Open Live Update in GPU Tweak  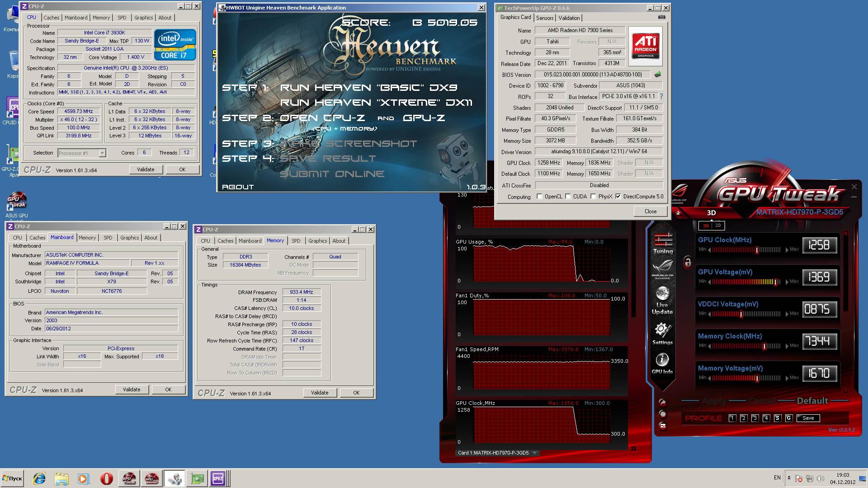(662, 301)
